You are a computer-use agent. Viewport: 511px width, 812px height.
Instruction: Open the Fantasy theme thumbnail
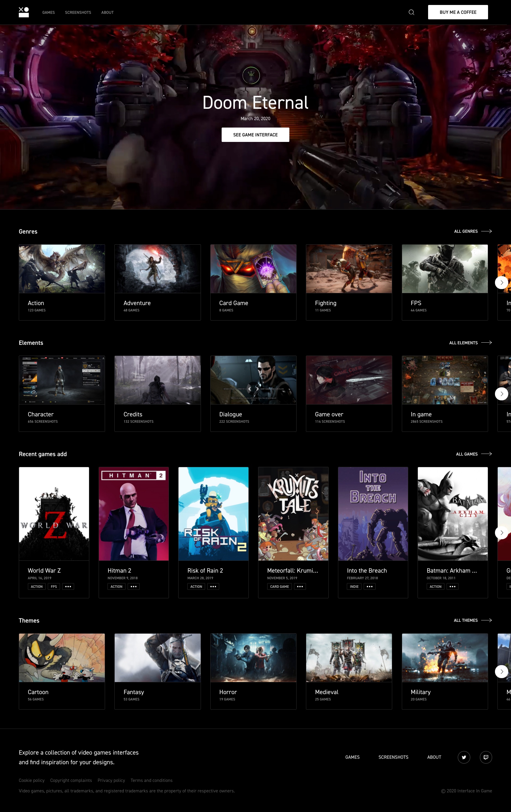pyautogui.click(x=158, y=658)
